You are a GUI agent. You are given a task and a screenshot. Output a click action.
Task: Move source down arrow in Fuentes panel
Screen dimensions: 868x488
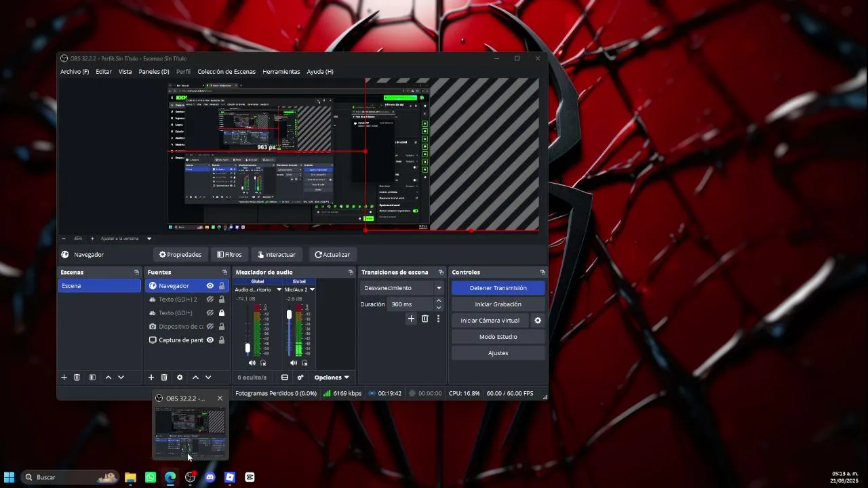[x=208, y=378]
